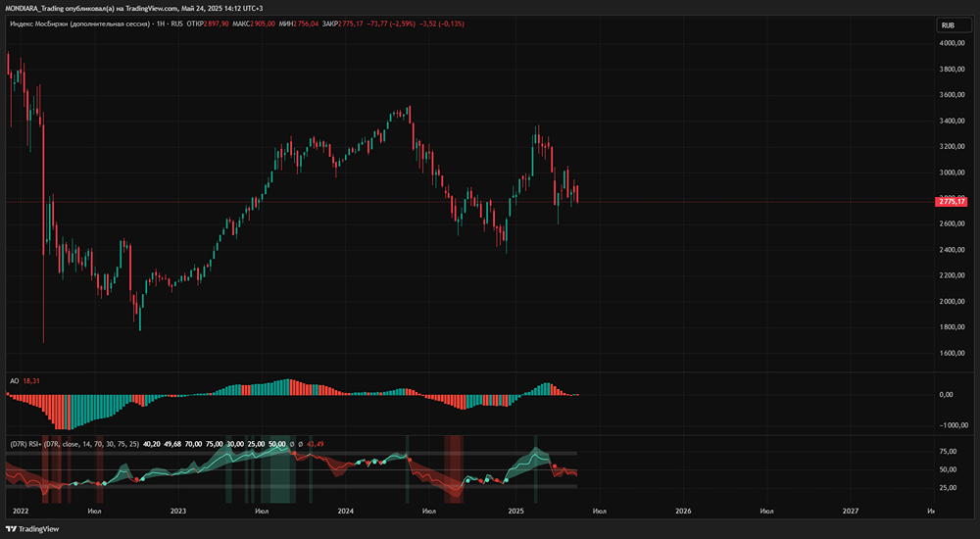Click the 4000,00 price scale label
Image resolution: width=980 pixels, height=539 pixels.
tap(954, 43)
